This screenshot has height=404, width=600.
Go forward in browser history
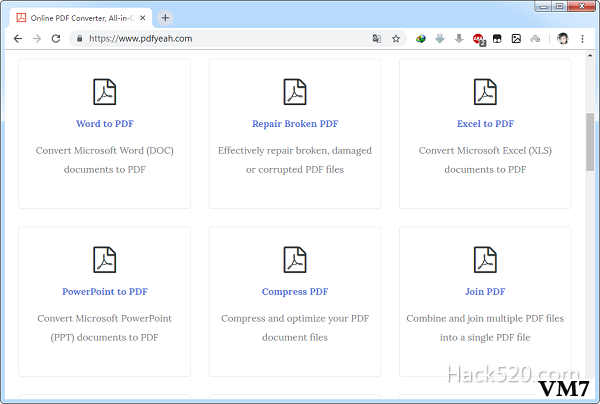37,39
